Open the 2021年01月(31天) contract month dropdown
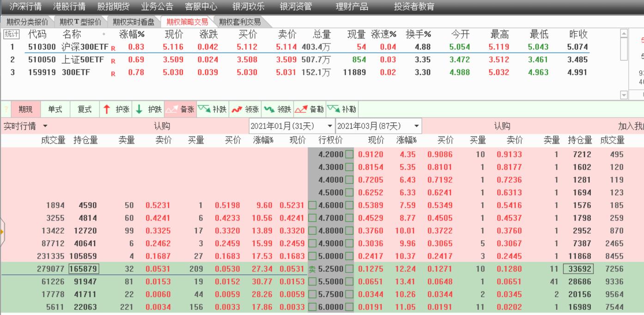This screenshot has height=315, width=644. tap(330, 124)
